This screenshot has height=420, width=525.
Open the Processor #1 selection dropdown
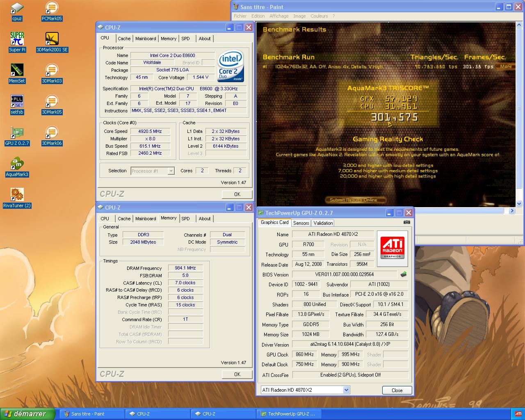point(153,171)
